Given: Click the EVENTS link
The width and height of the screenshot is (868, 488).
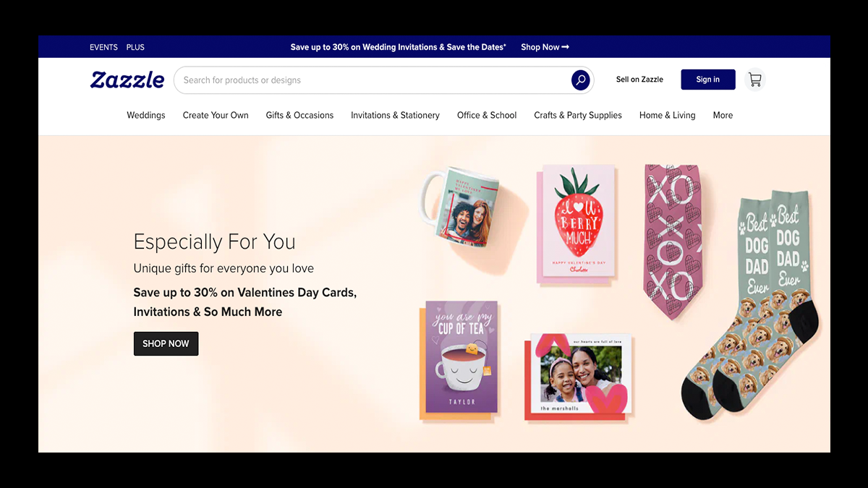Looking at the screenshot, I should tap(103, 47).
